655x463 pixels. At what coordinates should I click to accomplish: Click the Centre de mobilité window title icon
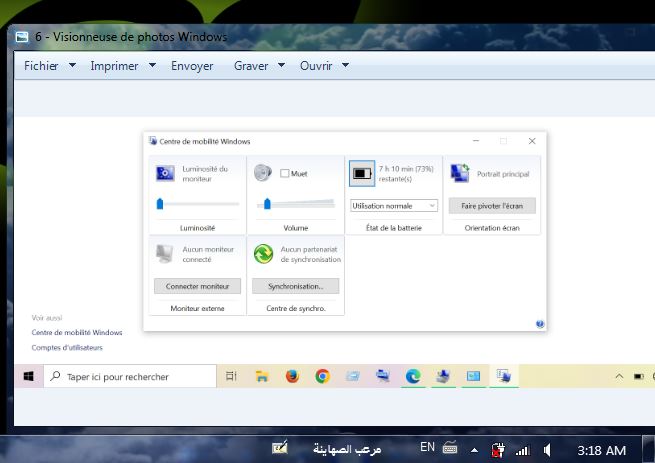coord(153,141)
